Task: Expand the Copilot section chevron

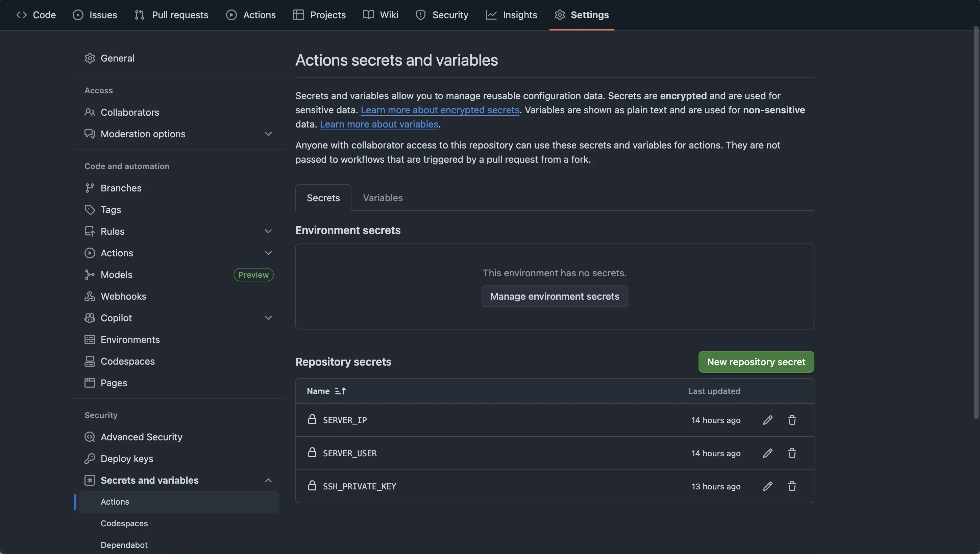Action: pyautogui.click(x=268, y=318)
